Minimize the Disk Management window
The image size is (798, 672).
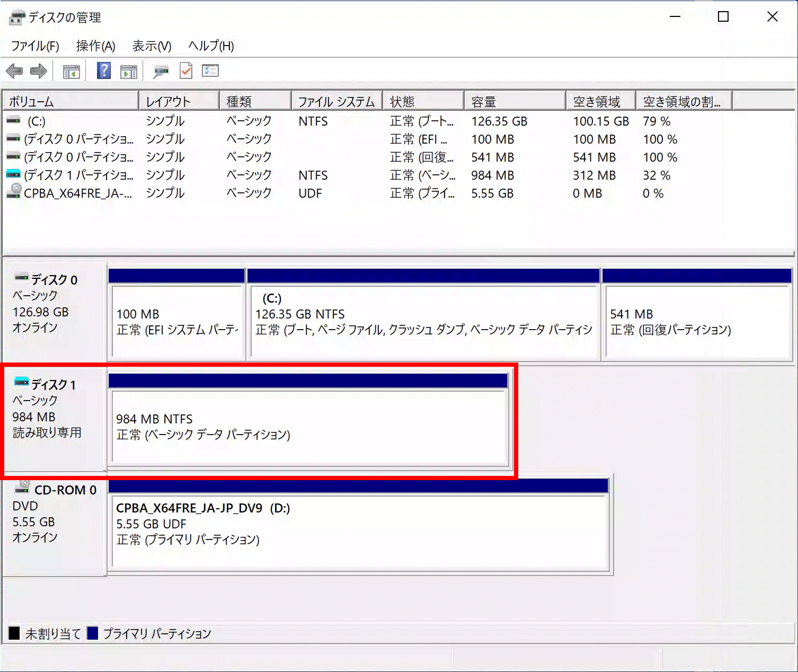pyautogui.click(x=675, y=17)
